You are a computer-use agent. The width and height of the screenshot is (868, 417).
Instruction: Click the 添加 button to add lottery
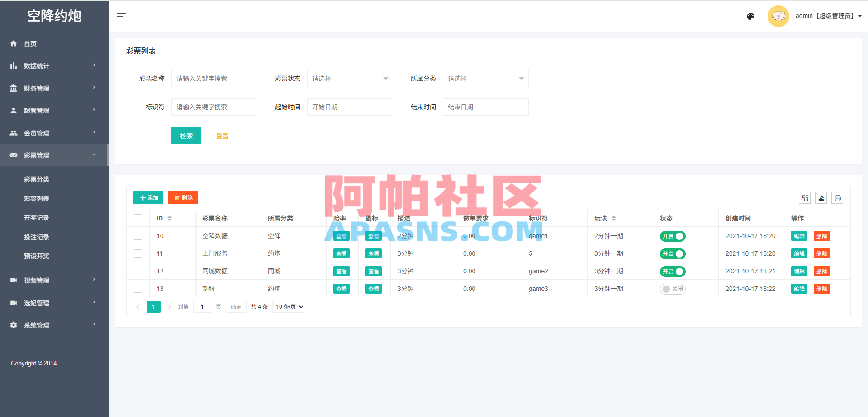148,197
